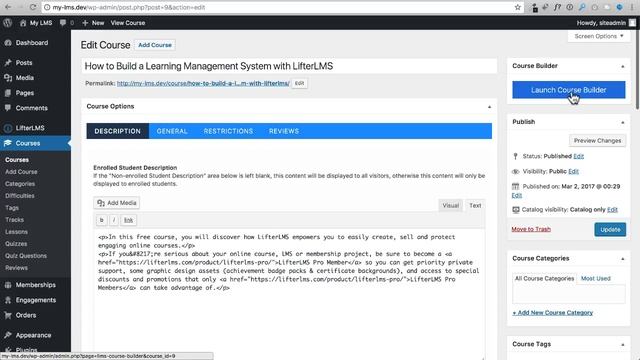This screenshot has height=360, width=640.
Task: Click the Appearance brush icon
Action: [7, 335]
